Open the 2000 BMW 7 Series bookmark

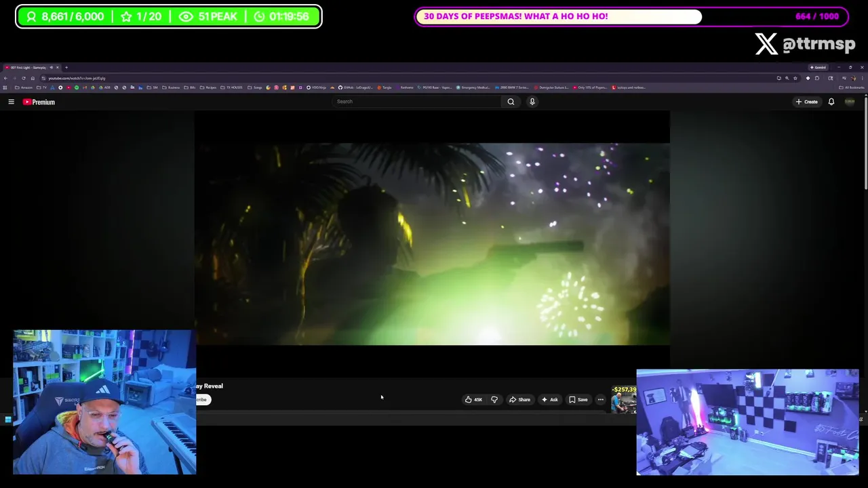pyautogui.click(x=511, y=87)
